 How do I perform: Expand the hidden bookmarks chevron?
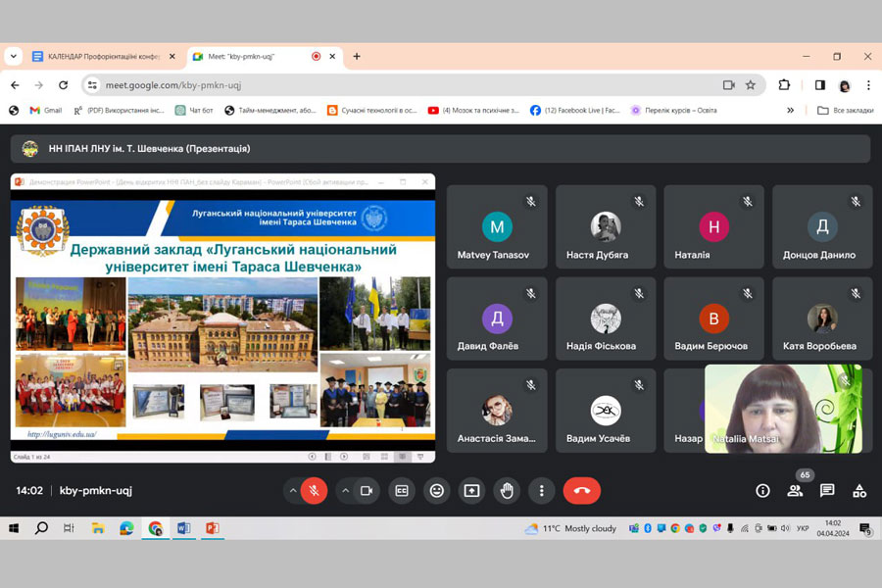coord(790,111)
